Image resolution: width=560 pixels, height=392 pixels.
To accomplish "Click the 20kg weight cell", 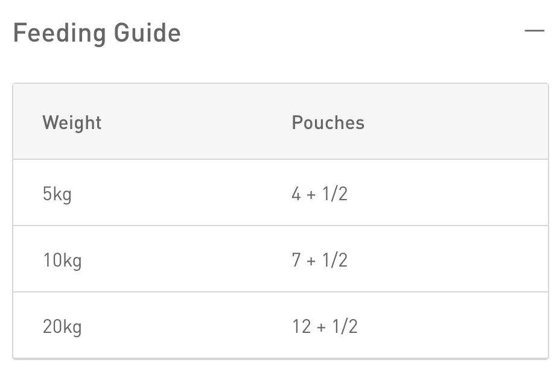I will (x=62, y=327).
